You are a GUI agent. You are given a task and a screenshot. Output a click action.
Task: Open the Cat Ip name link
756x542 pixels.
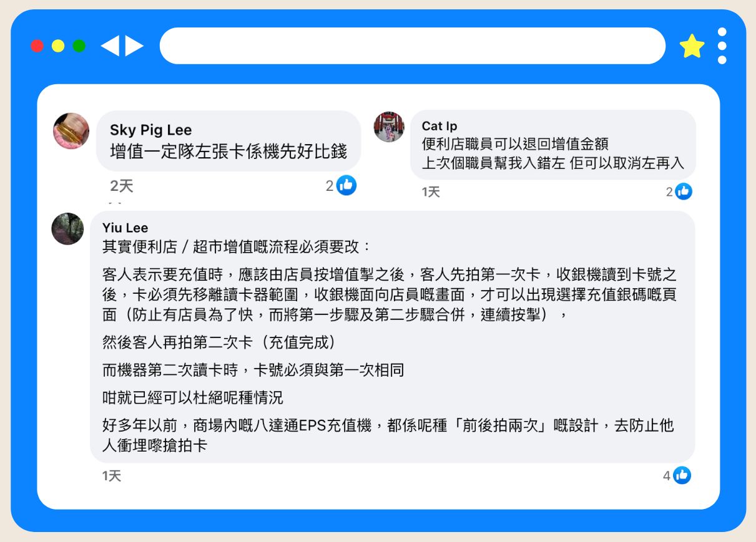click(x=439, y=127)
